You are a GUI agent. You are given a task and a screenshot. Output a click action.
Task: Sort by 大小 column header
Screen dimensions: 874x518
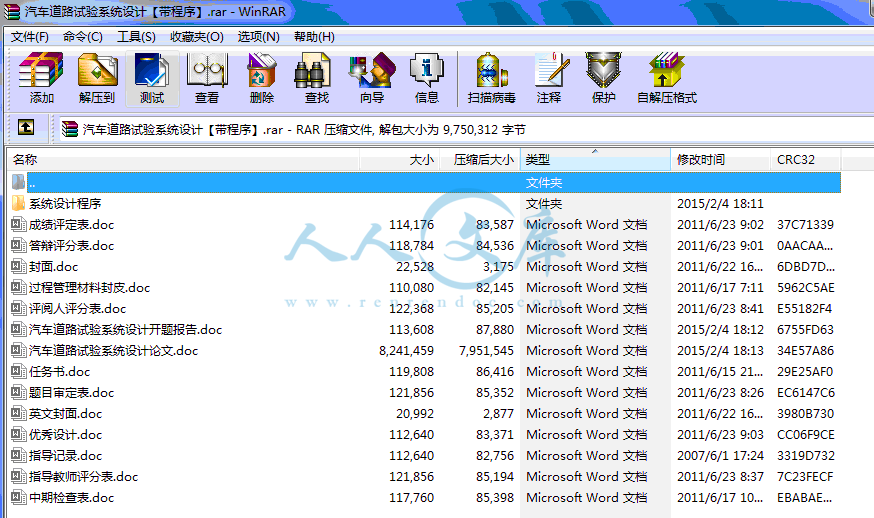point(400,159)
